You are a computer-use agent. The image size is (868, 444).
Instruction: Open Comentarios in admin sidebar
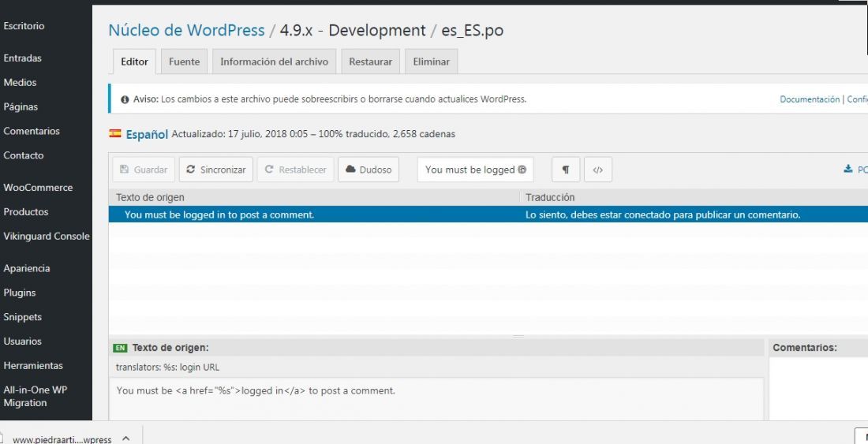pyautogui.click(x=32, y=131)
